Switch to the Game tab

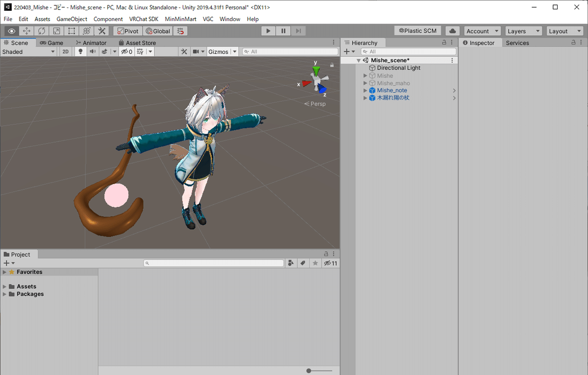click(x=51, y=43)
